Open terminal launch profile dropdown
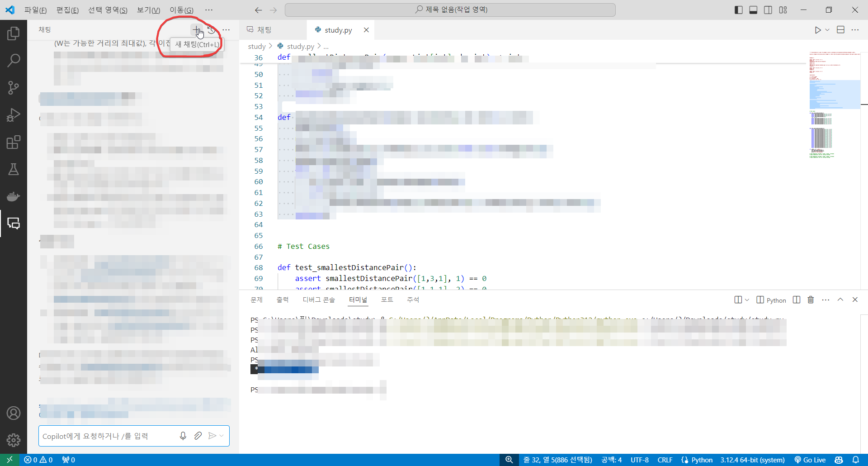Image resolution: width=868 pixels, height=466 pixels. click(747, 300)
